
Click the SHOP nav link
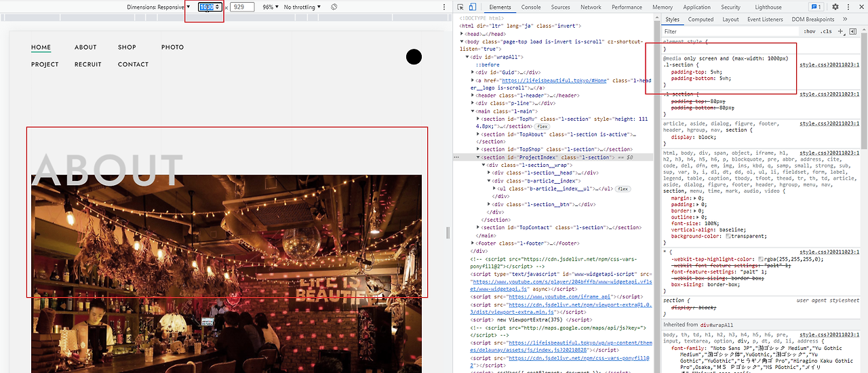pos(127,47)
